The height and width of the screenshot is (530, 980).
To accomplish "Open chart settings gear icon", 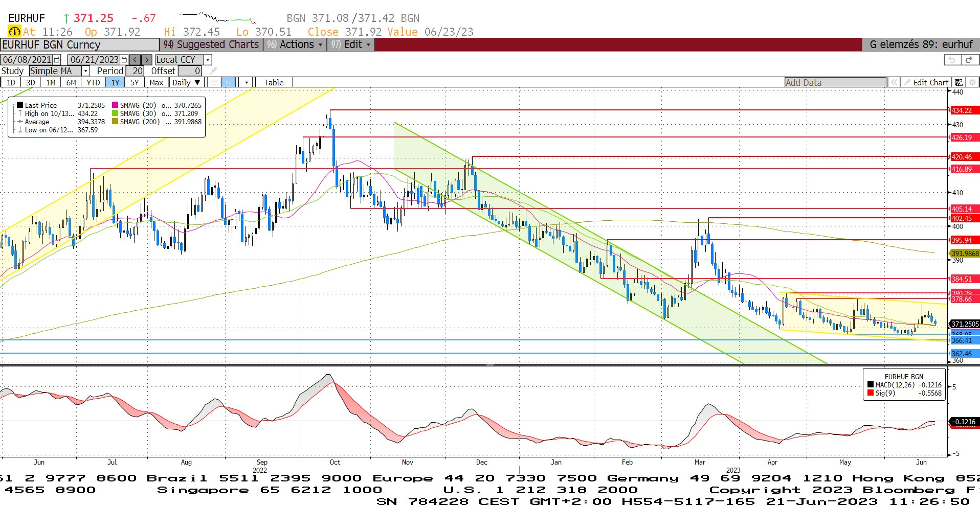I will point(972,82).
